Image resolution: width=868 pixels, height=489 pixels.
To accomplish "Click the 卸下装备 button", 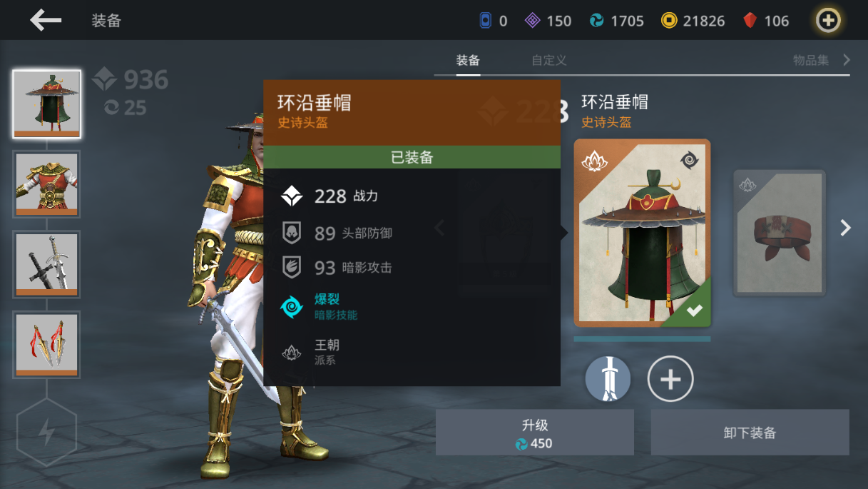I will pyautogui.click(x=750, y=433).
